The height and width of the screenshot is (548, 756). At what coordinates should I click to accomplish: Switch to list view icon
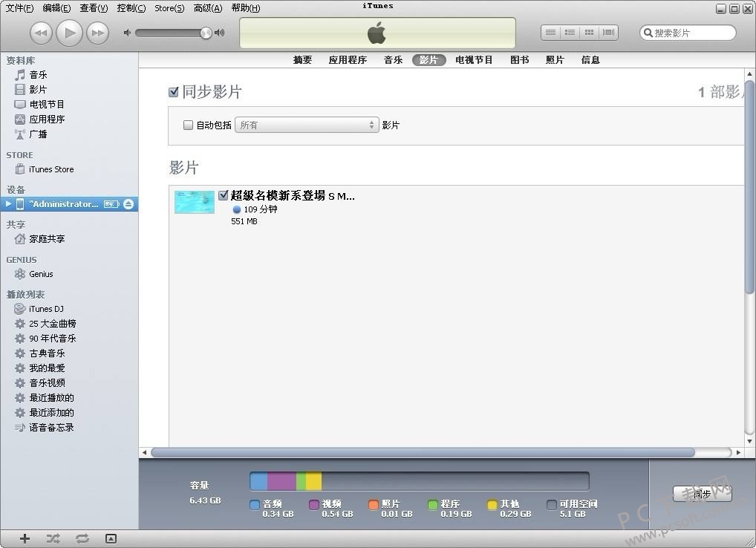coord(550,32)
